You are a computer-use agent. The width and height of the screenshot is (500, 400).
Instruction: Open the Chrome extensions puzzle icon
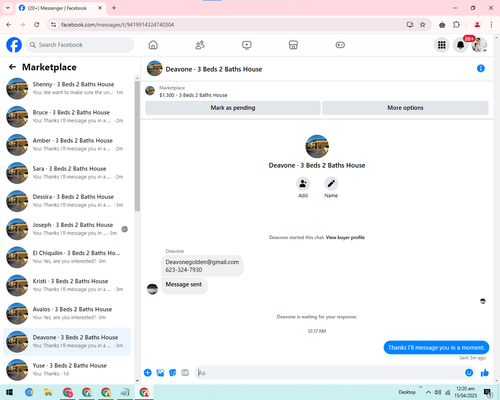point(456,25)
